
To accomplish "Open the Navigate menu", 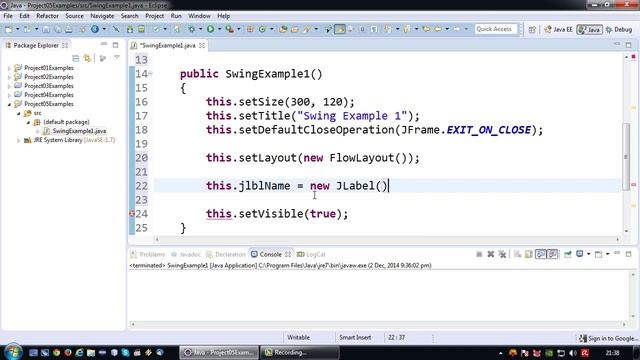I will click(x=102, y=16).
